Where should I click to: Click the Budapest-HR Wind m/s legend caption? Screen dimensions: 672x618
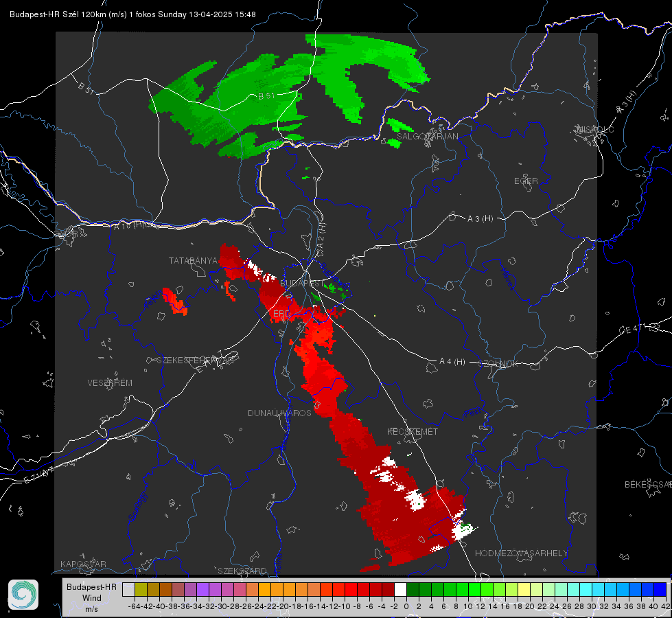[x=91, y=598]
